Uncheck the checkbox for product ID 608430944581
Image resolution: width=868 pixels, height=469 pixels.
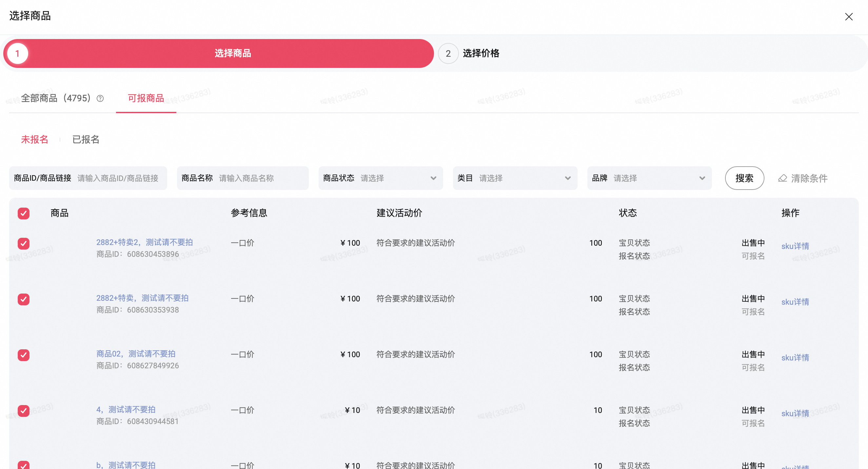pyautogui.click(x=24, y=411)
